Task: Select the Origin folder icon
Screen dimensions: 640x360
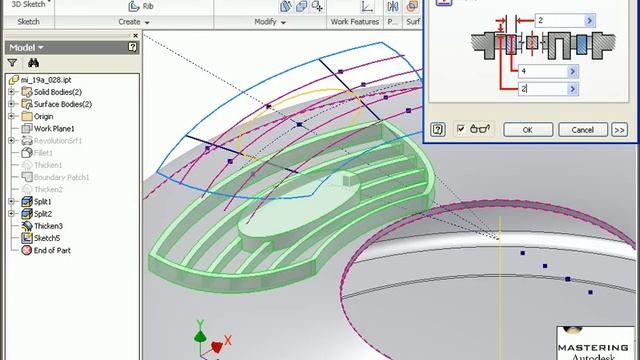Action: (x=27, y=116)
